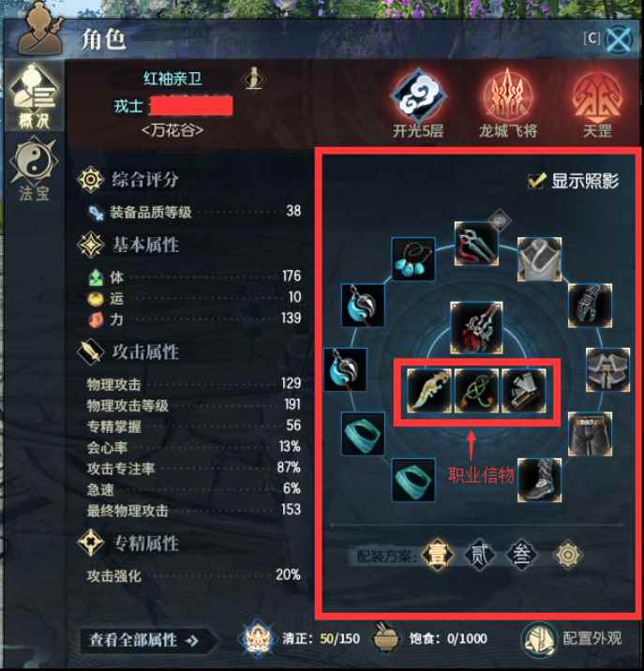Select the turquoise bead necklace slot

pyautogui.click(x=413, y=259)
